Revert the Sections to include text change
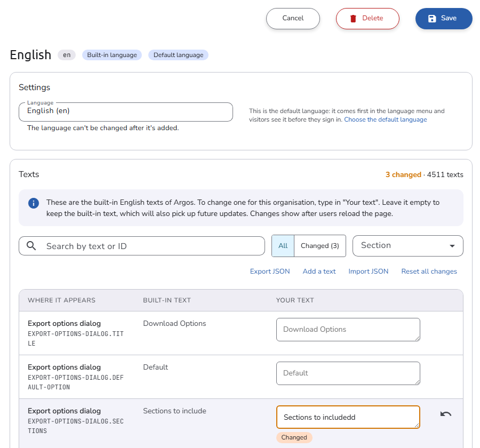This screenshot has width=480, height=448. [x=446, y=414]
